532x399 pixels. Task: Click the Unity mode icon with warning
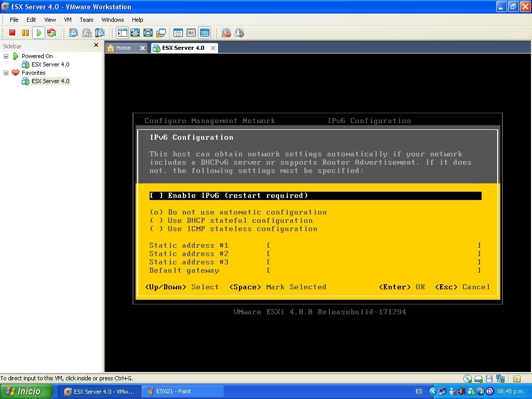[x=161, y=33]
